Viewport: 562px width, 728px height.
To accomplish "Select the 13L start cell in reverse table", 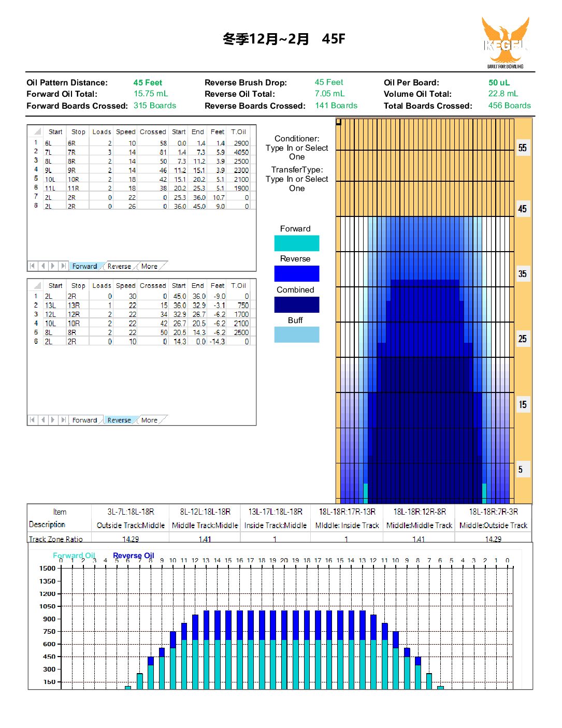I will click(51, 305).
